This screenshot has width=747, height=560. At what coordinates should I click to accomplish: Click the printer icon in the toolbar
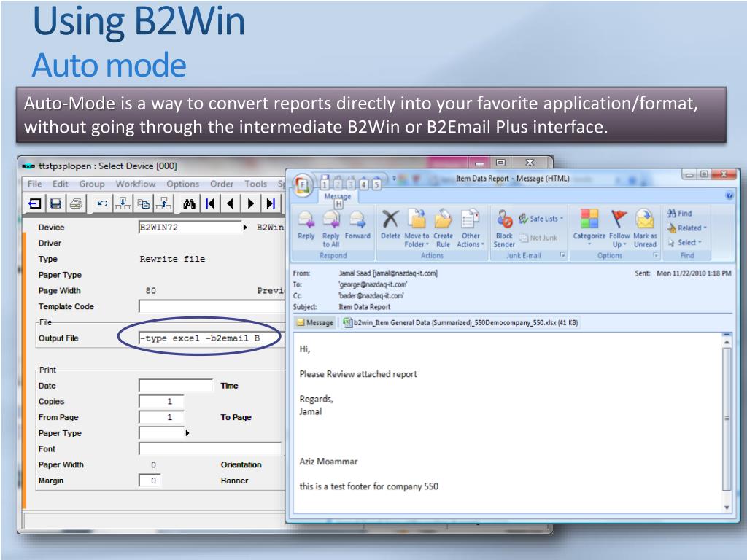76,204
